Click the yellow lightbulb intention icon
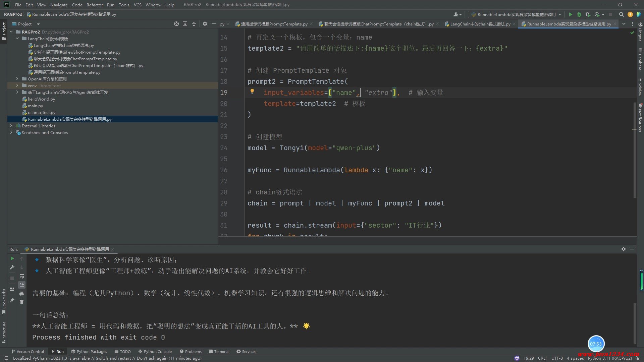Image resolution: width=644 pixels, height=362 pixels. pos(252,91)
